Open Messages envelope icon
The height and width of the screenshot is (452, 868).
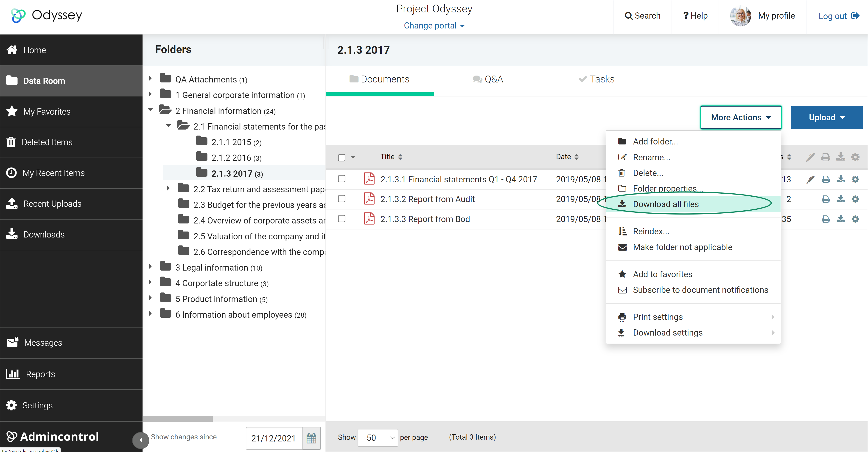pos(12,342)
